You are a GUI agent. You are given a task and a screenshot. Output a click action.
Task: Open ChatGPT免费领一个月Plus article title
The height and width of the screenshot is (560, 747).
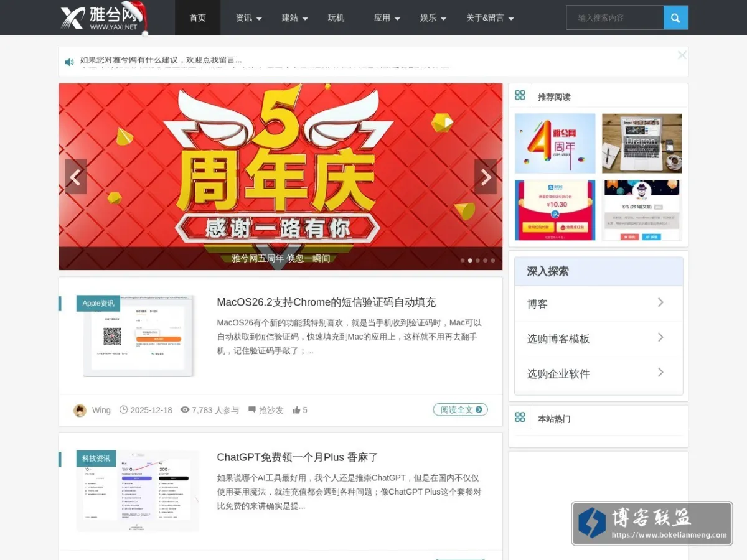298,457
